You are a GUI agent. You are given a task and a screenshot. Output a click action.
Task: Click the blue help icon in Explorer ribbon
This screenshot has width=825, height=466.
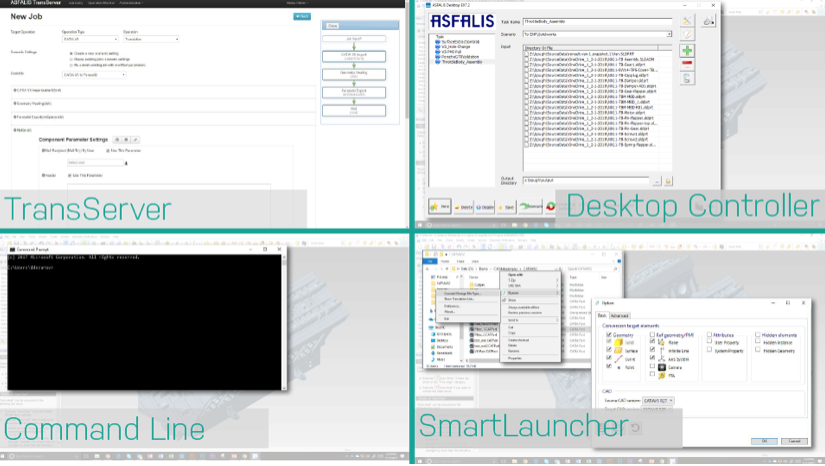click(619, 261)
